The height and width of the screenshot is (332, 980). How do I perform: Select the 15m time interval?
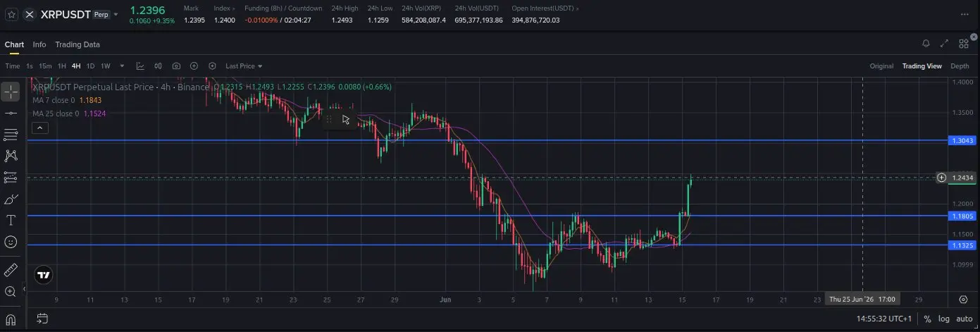coord(45,66)
